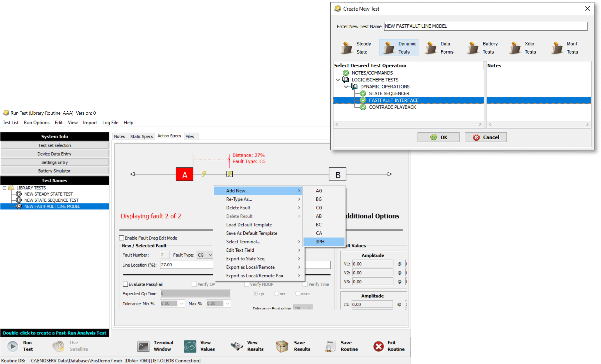The width and height of the screenshot is (601, 364).
Task: Select Dynamic Tests category icon
Action: tap(388, 47)
